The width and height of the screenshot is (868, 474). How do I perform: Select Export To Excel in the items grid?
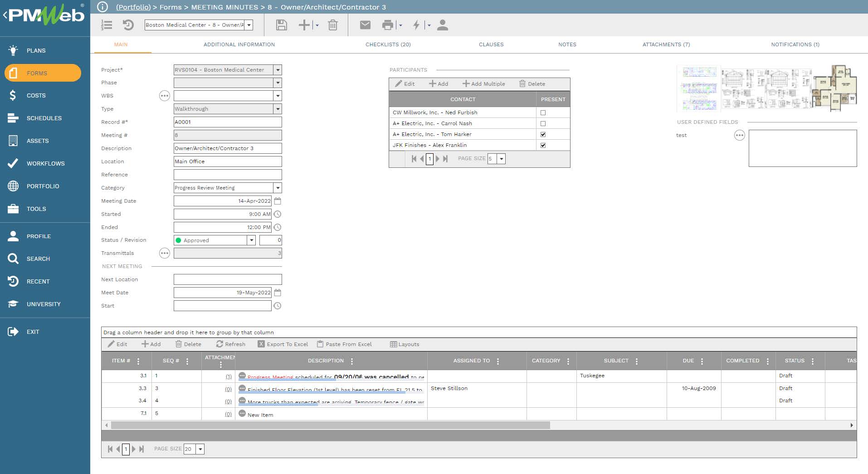(x=283, y=344)
